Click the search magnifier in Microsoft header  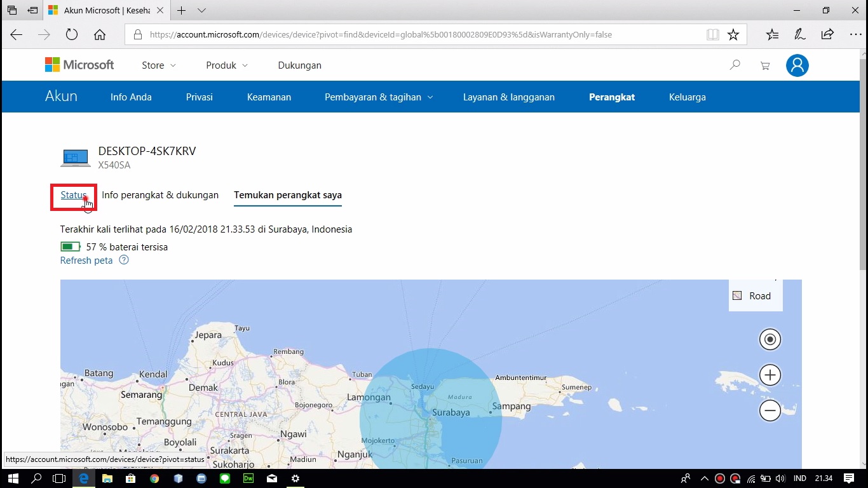click(735, 65)
